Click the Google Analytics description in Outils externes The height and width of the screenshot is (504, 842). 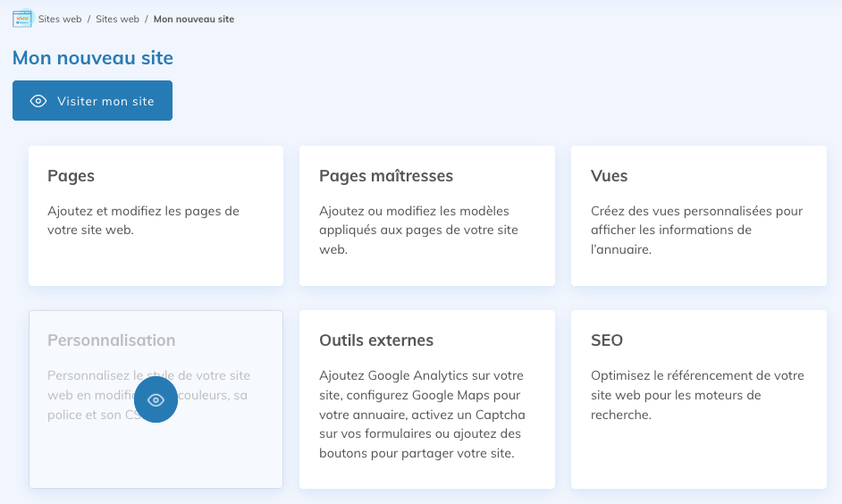click(x=422, y=414)
